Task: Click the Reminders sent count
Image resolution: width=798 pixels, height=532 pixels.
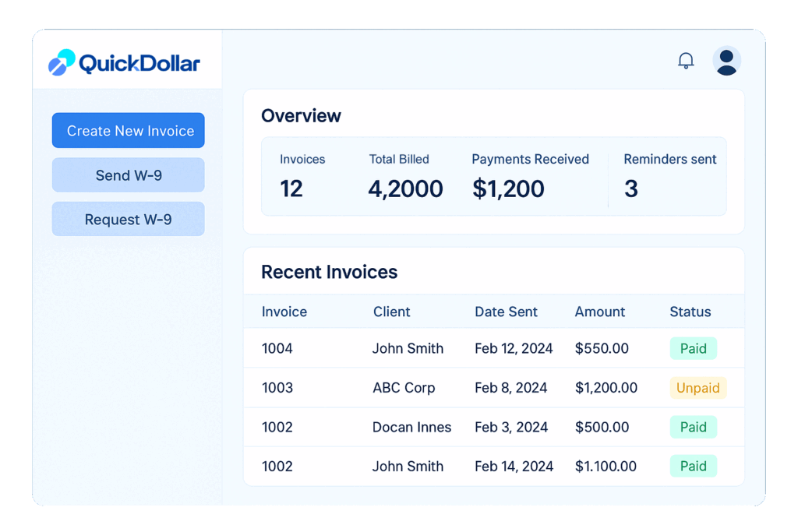Action: 631,188
